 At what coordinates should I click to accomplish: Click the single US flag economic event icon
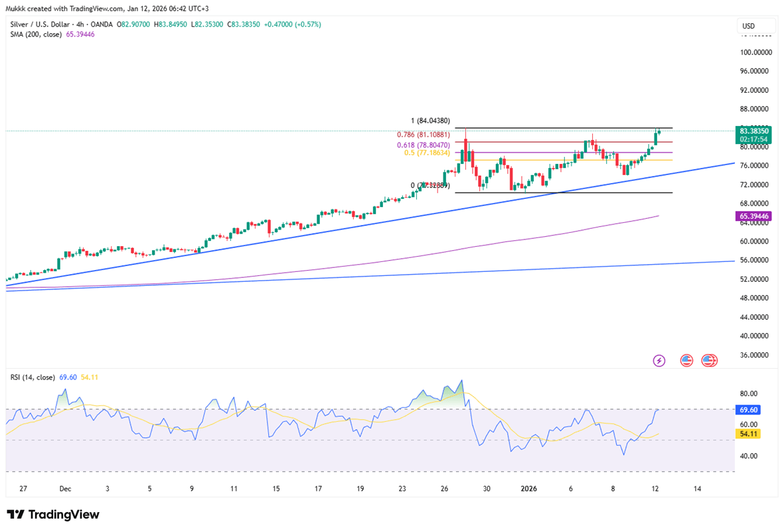(x=686, y=361)
